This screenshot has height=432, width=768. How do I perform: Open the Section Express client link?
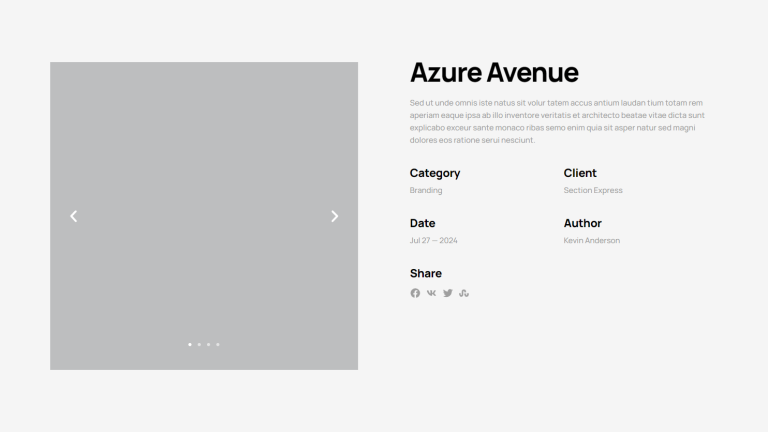593,190
